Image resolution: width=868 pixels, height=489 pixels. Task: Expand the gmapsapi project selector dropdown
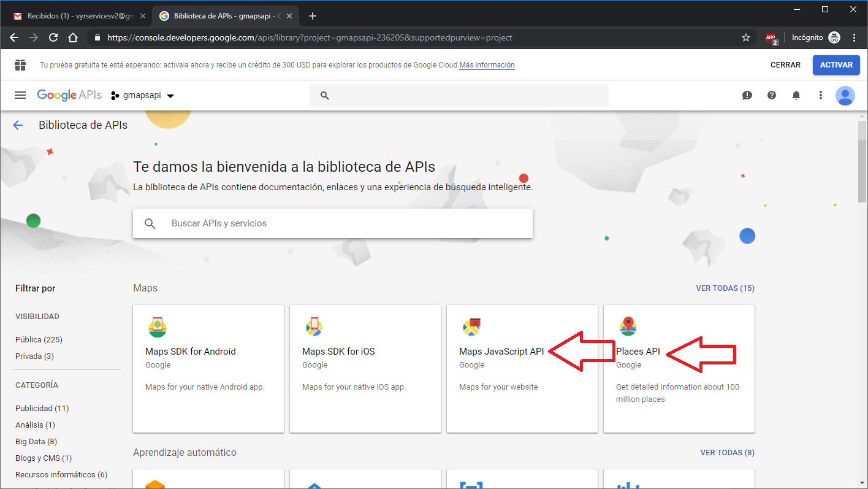[143, 96]
